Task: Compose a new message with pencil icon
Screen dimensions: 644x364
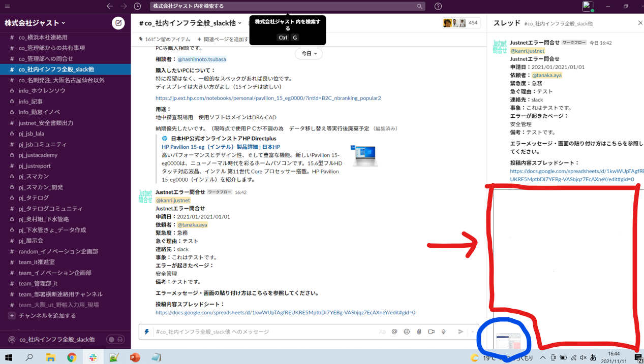Action: coord(118,23)
